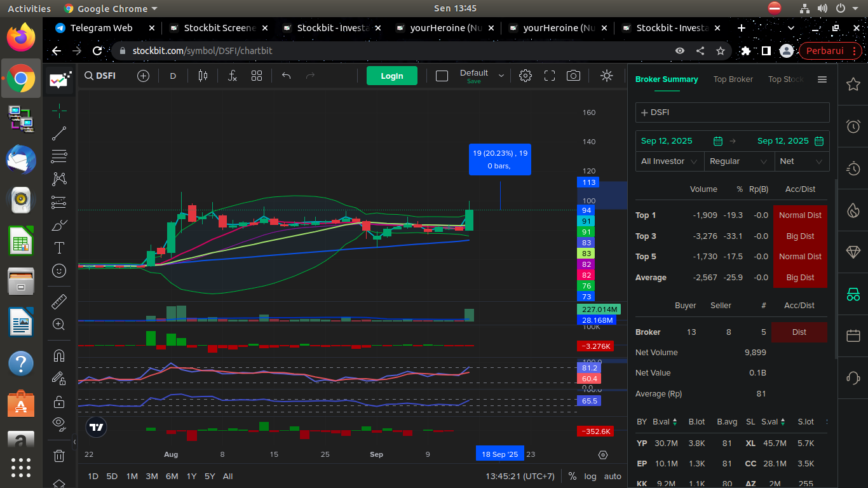The height and width of the screenshot is (488, 868).
Task: Toggle auto scale on price axis
Action: point(613,476)
